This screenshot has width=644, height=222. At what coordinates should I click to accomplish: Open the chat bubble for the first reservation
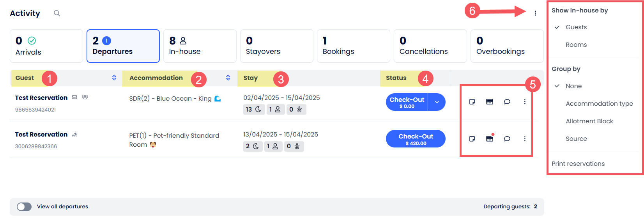(507, 102)
